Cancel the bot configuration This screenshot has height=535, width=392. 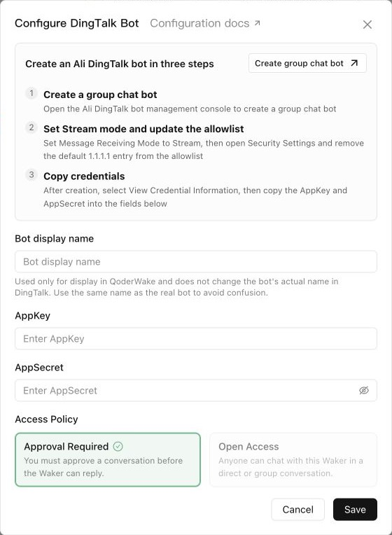(x=297, y=509)
